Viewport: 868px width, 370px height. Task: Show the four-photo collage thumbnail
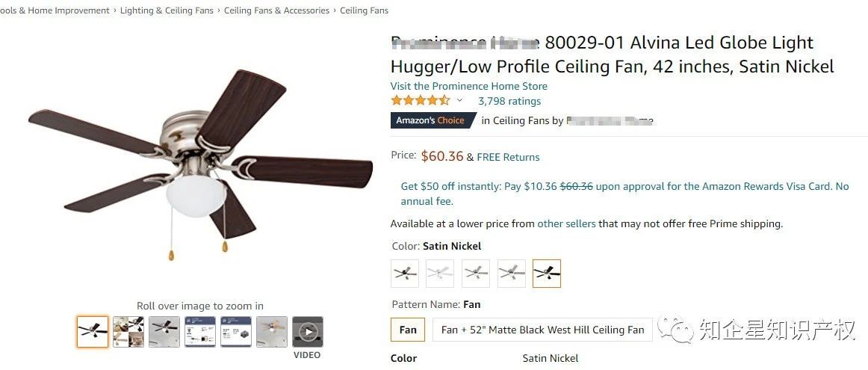(x=128, y=332)
